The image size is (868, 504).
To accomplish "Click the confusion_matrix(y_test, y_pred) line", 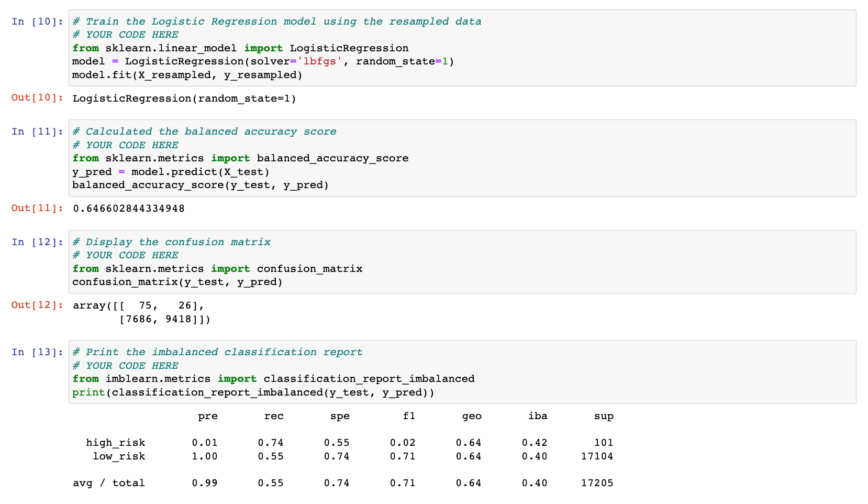I will (x=177, y=282).
